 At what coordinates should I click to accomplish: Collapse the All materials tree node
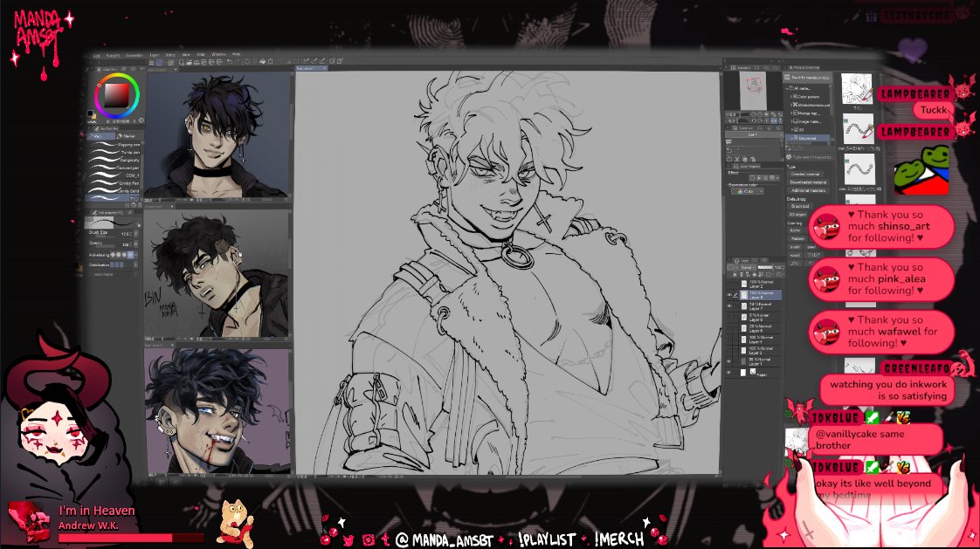[788, 89]
